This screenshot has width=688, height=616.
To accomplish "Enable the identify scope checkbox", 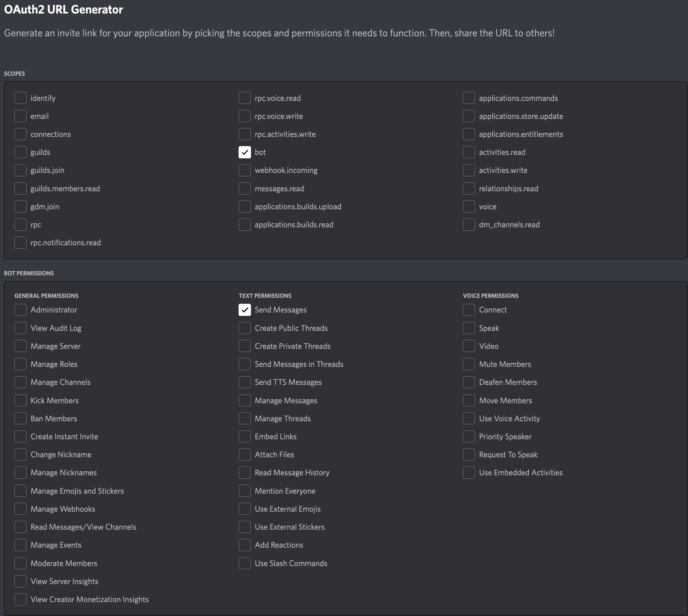I will click(21, 98).
